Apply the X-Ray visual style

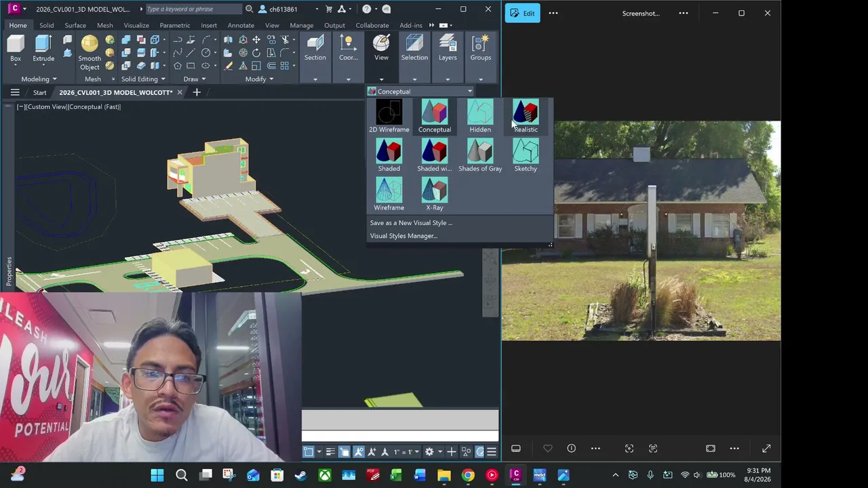[435, 195]
